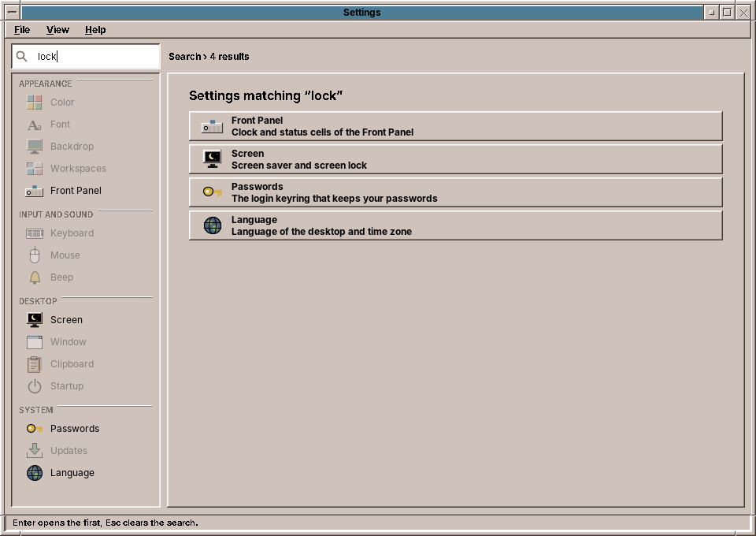Open the Screen saver and lock result

[x=456, y=159]
